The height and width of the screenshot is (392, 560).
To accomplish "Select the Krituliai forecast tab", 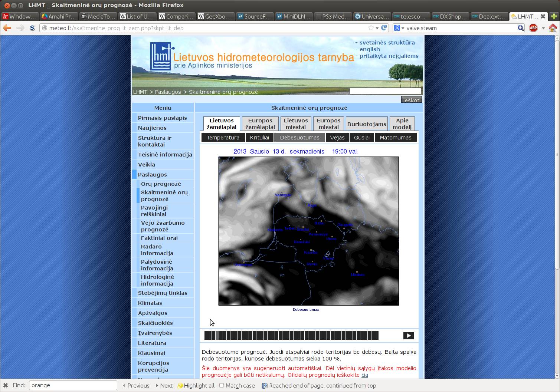I will coord(259,138).
